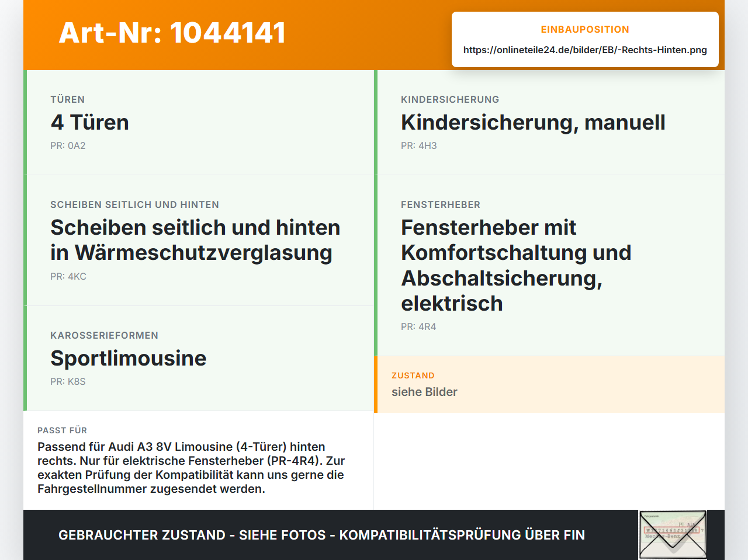Select the Kindersicherung, manuell value

533,123
